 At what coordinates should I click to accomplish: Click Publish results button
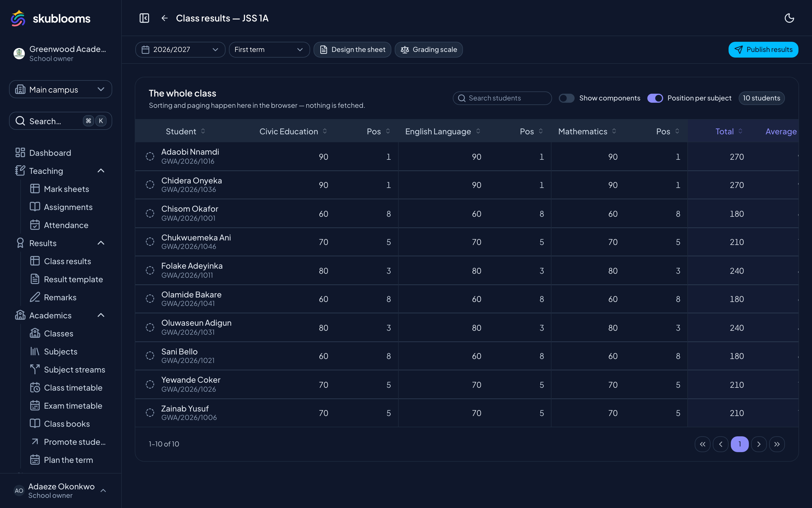[x=763, y=50]
